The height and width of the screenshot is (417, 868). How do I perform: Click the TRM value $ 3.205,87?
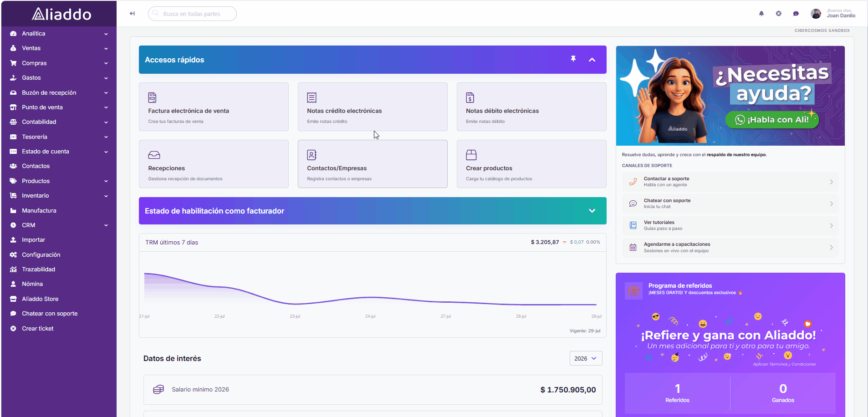tap(545, 242)
